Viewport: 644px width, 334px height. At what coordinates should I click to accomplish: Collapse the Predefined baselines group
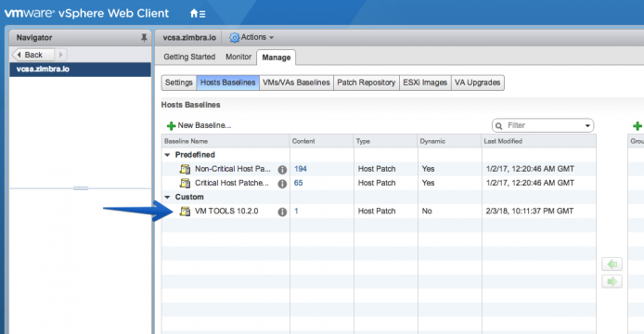[x=167, y=155]
